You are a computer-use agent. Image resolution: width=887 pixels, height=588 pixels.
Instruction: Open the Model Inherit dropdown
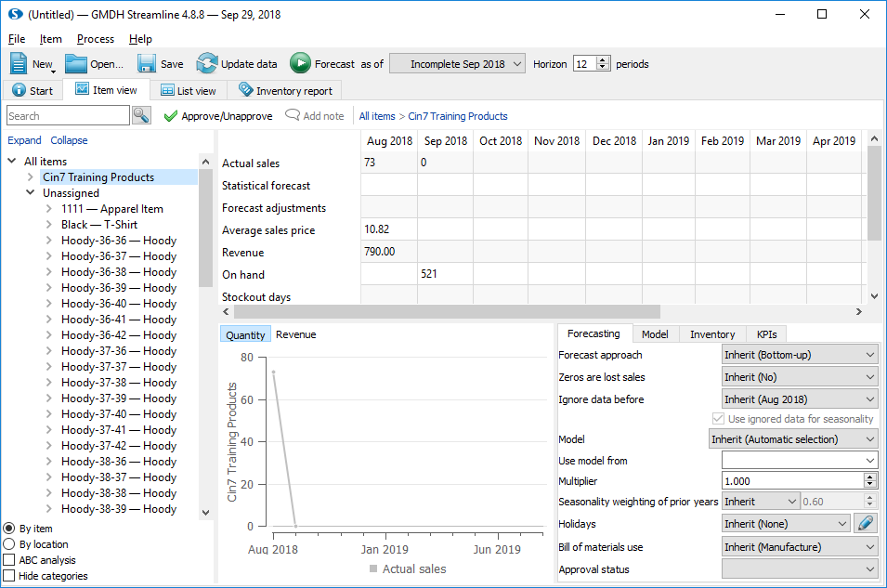[x=792, y=439]
